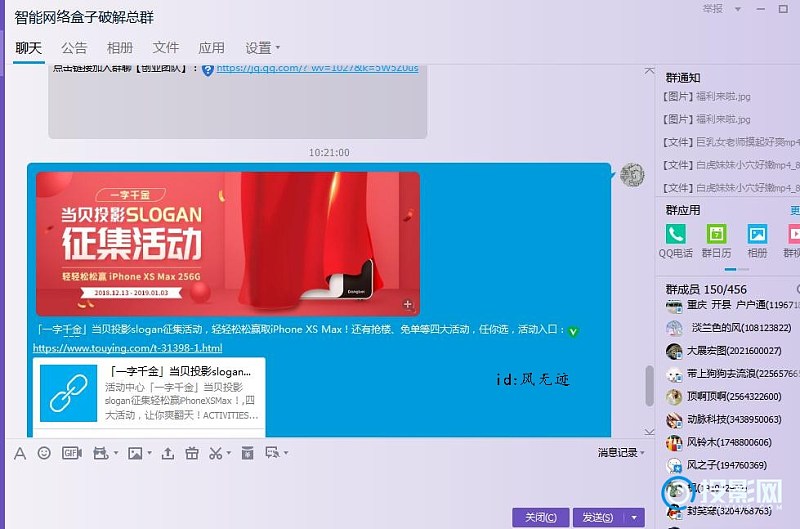Open dropdown arrow next to 举报

pyautogui.click(x=738, y=9)
